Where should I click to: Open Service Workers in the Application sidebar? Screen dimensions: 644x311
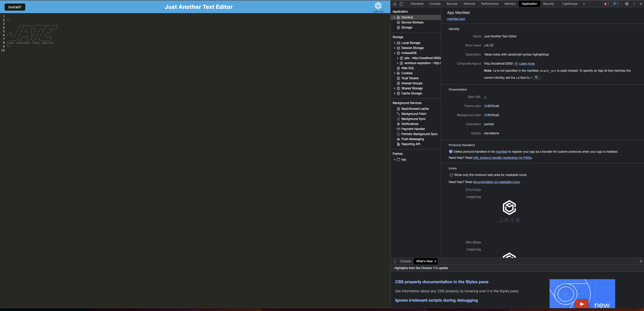(412, 22)
